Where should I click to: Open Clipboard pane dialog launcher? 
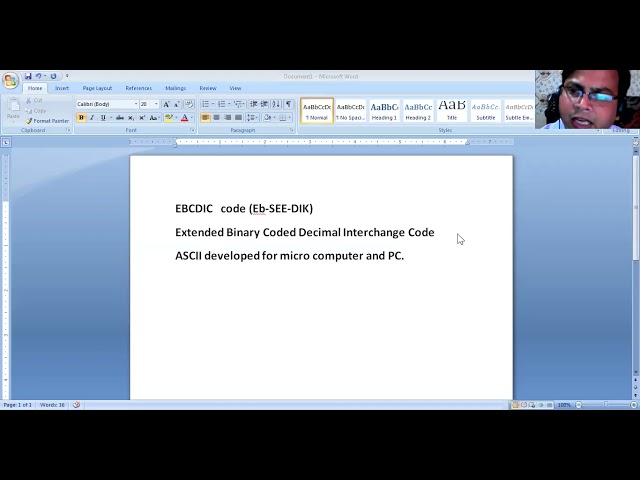tap(68, 130)
